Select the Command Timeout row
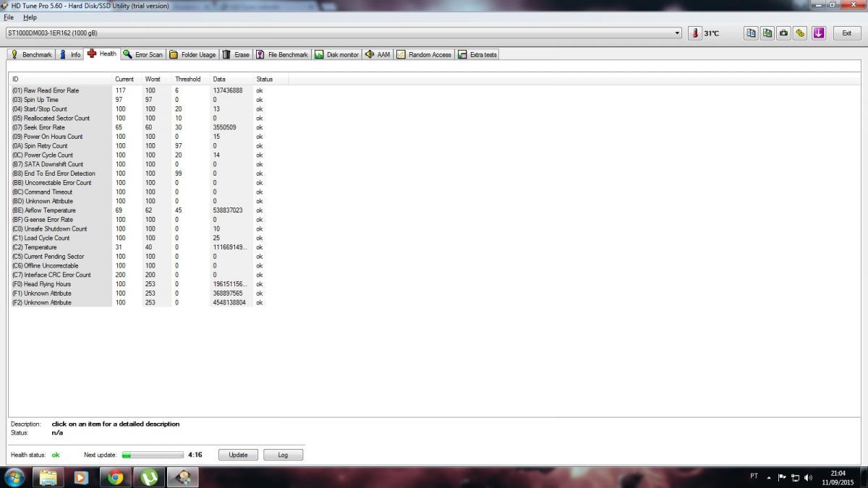The width and height of the screenshot is (868, 488). [x=148, y=192]
